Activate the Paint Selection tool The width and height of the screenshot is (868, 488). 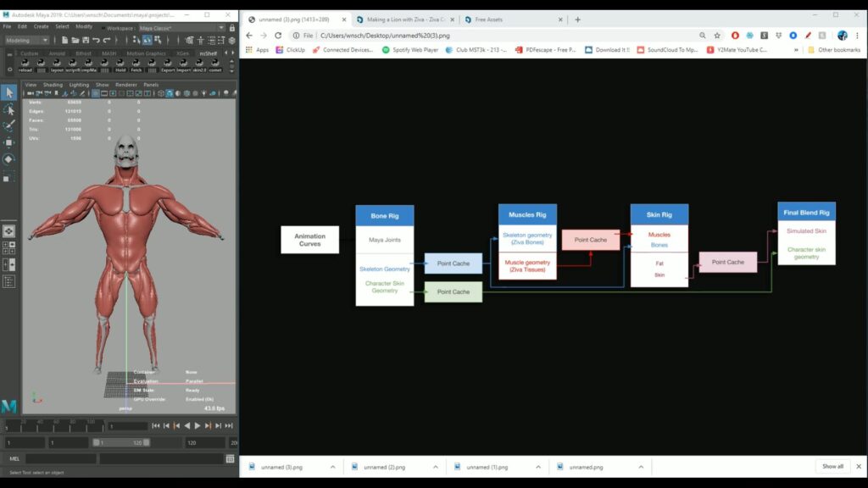[8, 126]
